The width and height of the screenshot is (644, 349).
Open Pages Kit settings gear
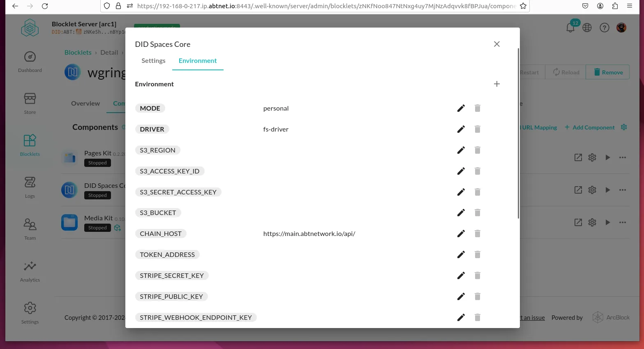592,157
